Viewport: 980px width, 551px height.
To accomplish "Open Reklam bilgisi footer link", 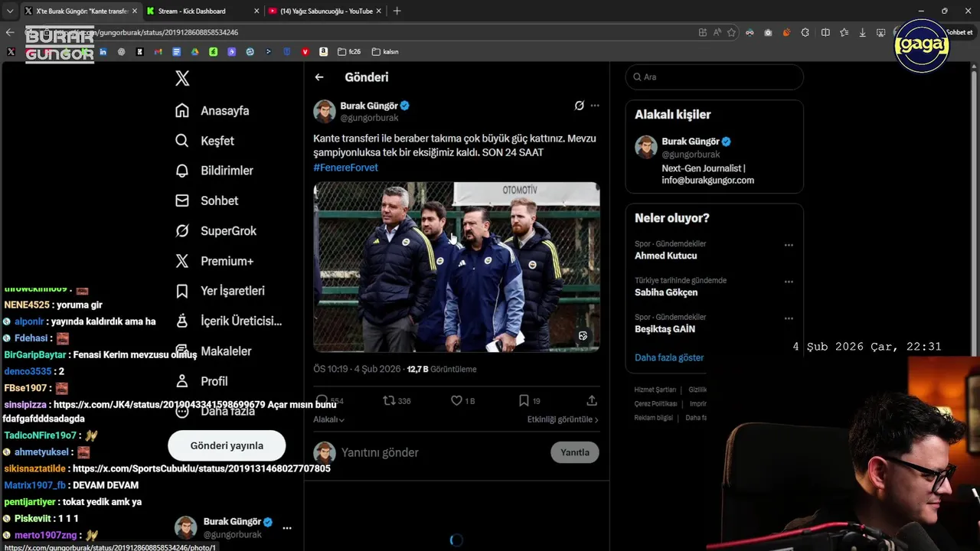I will coord(653,417).
